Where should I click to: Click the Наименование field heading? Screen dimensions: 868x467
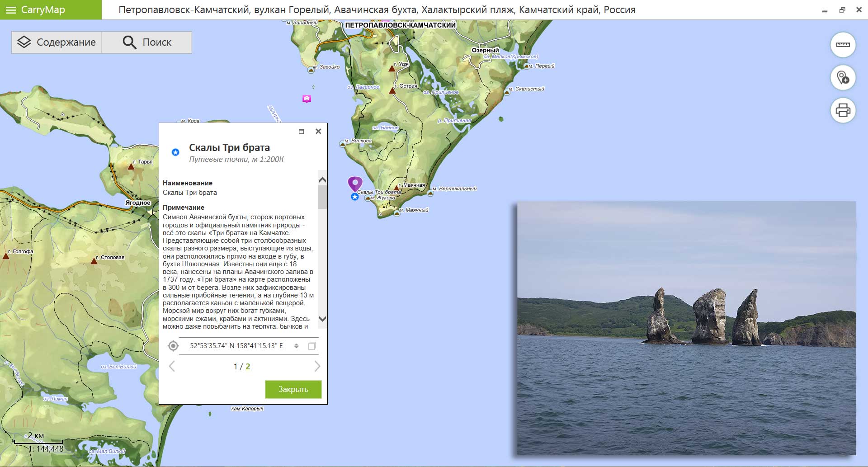tap(188, 183)
